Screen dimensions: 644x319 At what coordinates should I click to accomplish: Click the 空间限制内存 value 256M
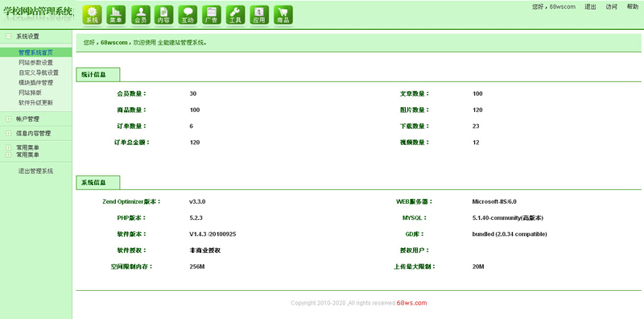[196, 267]
